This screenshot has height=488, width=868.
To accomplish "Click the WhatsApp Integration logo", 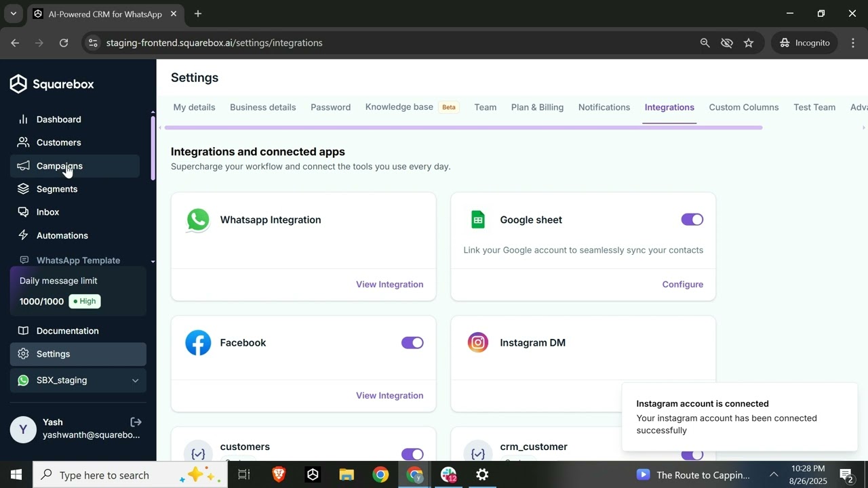I will pyautogui.click(x=198, y=220).
